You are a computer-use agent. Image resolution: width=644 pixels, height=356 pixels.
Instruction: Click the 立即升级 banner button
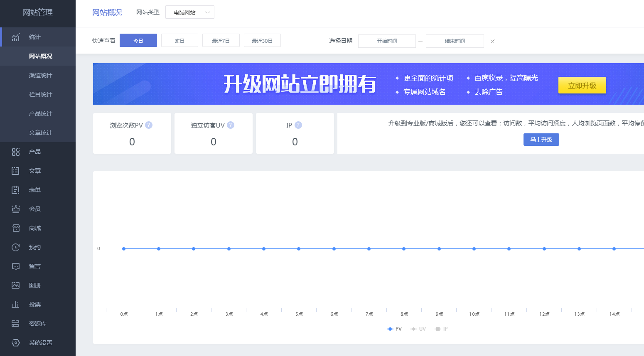pyautogui.click(x=582, y=85)
